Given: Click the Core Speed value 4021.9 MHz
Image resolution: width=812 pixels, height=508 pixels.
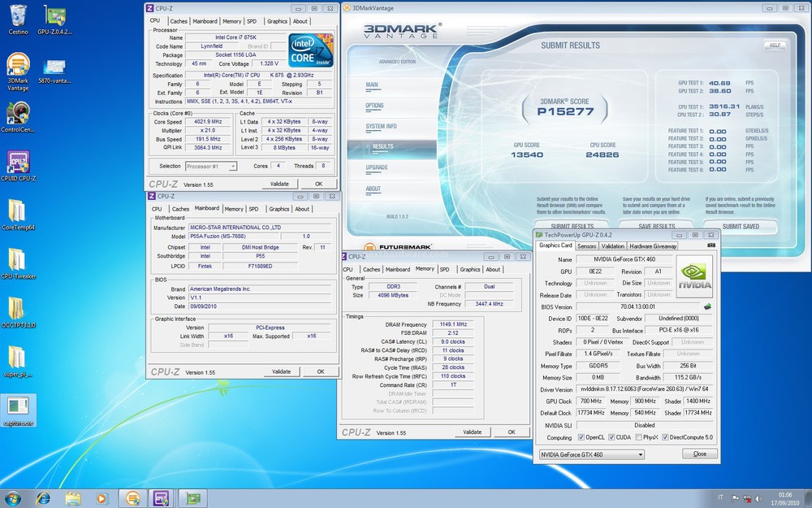Looking at the screenshot, I should (208, 122).
